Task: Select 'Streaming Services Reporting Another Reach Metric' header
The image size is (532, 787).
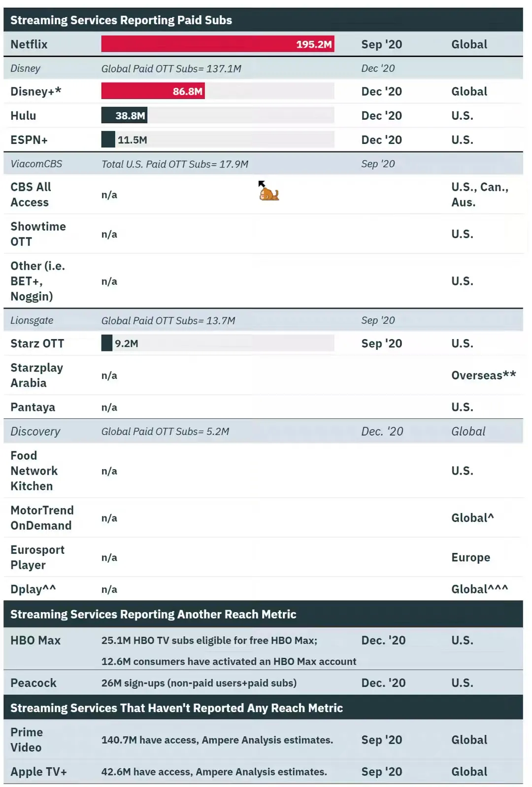Action: [x=153, y=615]
